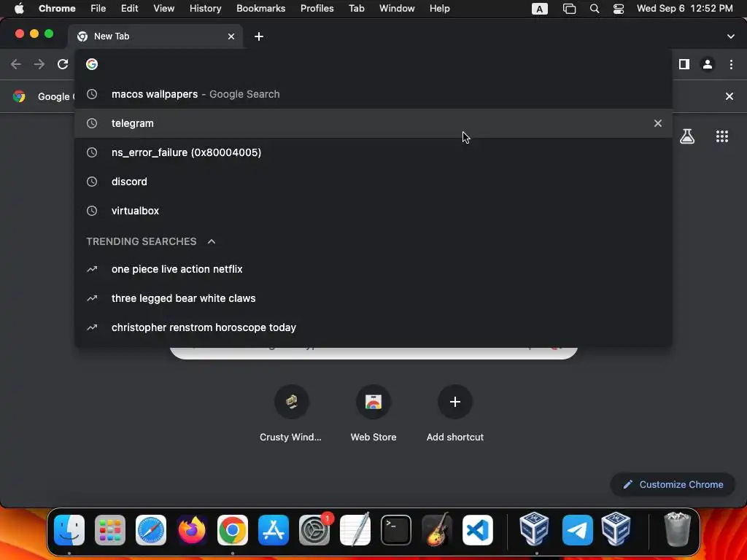Open the Help menu
Screen dimensions: 747x560
439,9
